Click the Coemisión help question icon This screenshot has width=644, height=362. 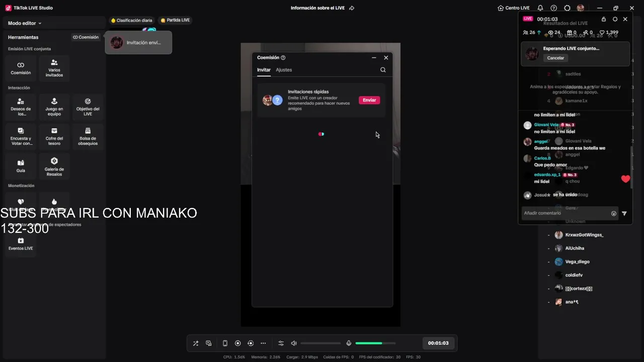point(283,58)
